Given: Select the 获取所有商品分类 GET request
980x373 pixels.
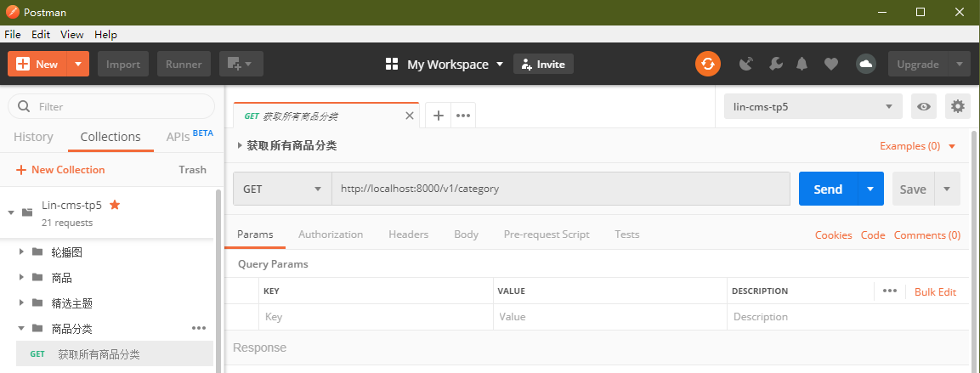Looking at the screenshot, I should [99, 354].
